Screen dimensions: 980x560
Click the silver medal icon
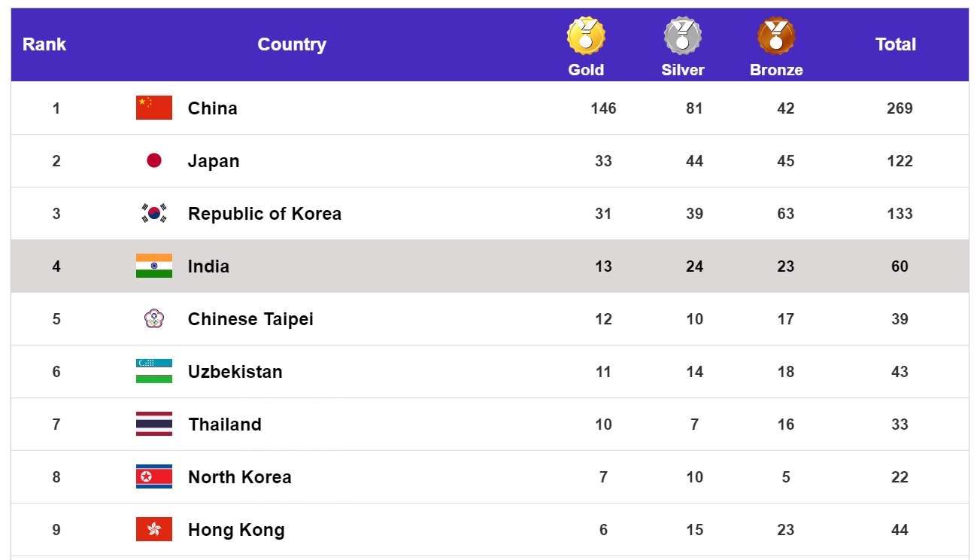[x=682, y=35]
